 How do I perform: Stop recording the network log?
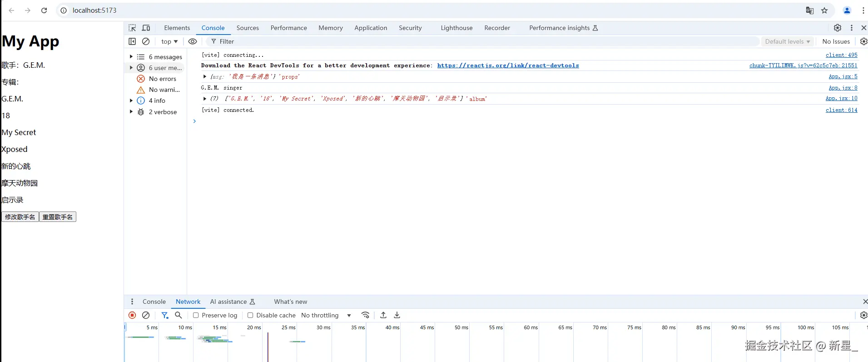(132, 315)
